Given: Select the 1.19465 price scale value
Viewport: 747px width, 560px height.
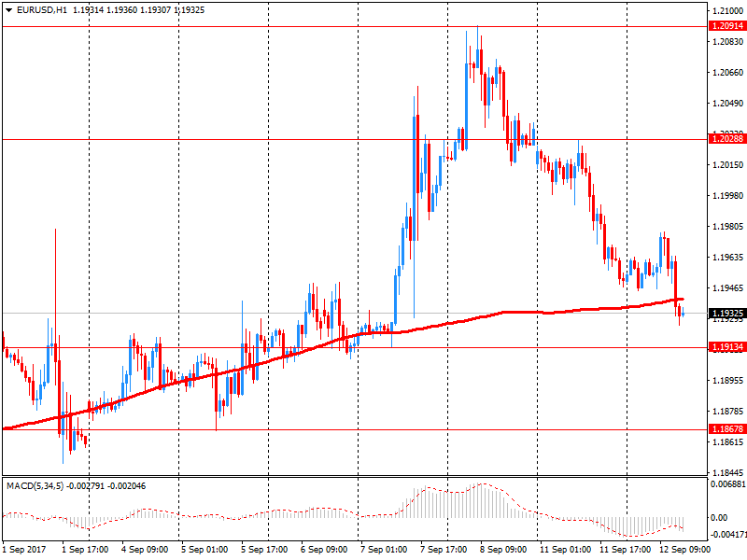Looking at the screenshot, I should (x=727, y=288).
